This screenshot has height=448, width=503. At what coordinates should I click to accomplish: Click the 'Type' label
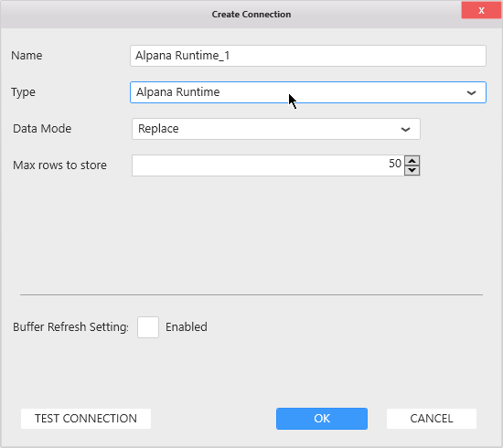click(23, 92)
